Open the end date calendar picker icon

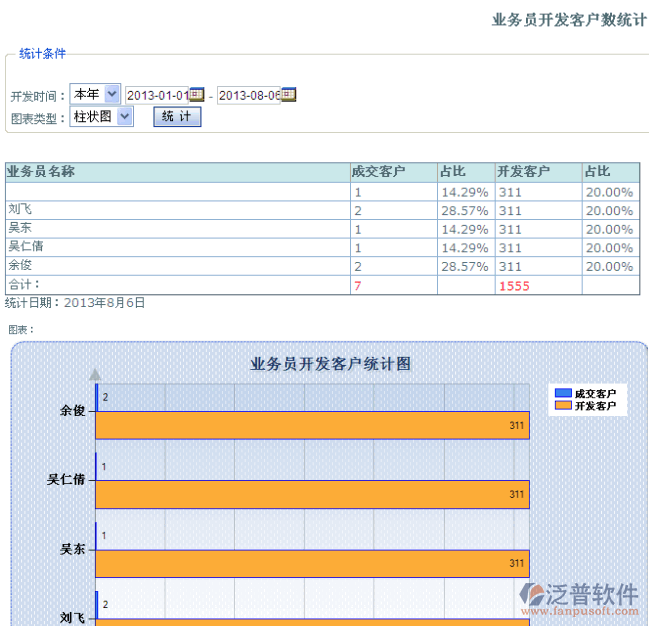(289, 95)
